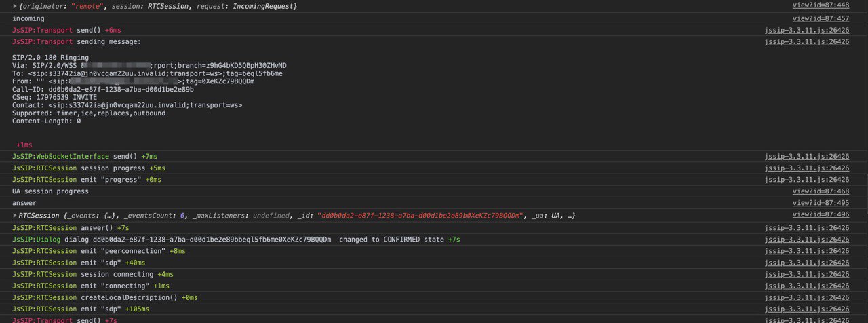
Task: Expand the RTCSession {_events: …} object
Action: click(16, 215)
